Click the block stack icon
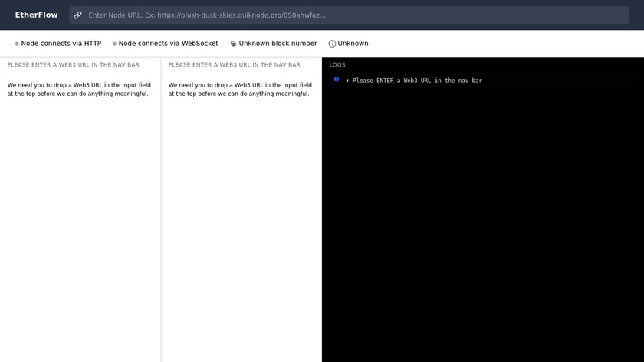 233,44
